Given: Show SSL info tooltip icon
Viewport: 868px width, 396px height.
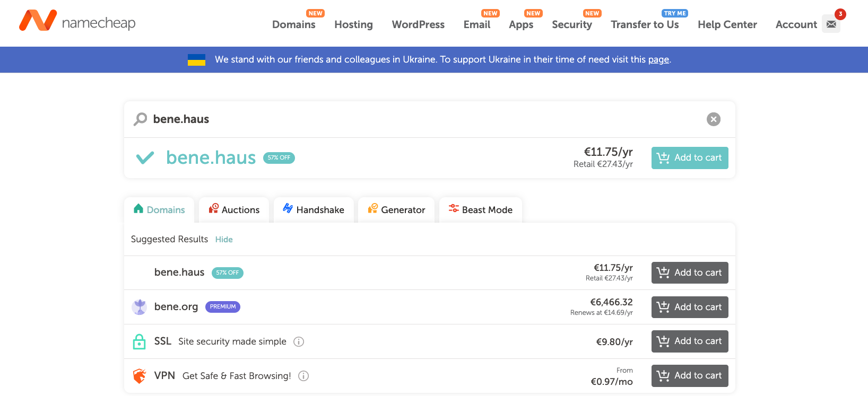Looking at the screenshot, I should click(x=299, y=341).
